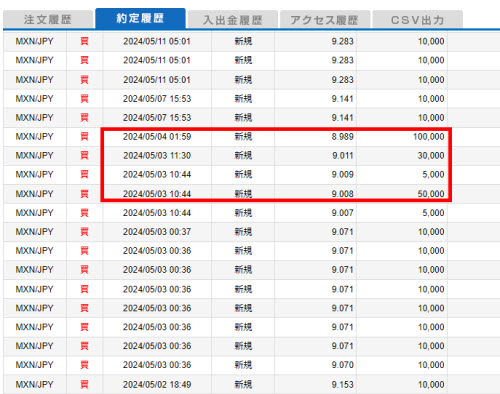
Task: Click the date in the 9.070 price row
Action: coord(157,365)
